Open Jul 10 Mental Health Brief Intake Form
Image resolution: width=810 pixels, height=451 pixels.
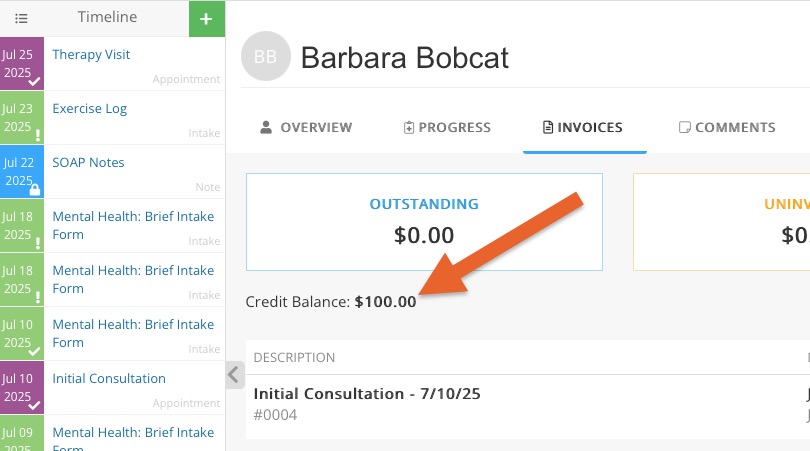(134, 334)
